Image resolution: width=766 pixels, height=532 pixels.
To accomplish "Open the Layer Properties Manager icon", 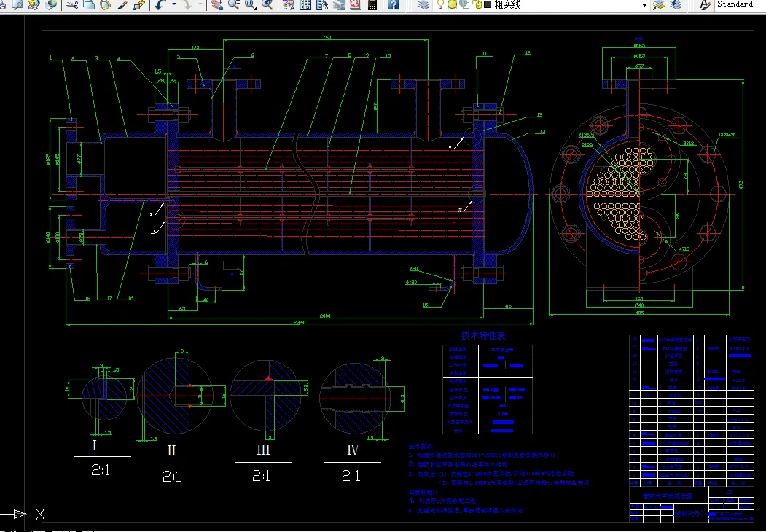I will (424, 5).
